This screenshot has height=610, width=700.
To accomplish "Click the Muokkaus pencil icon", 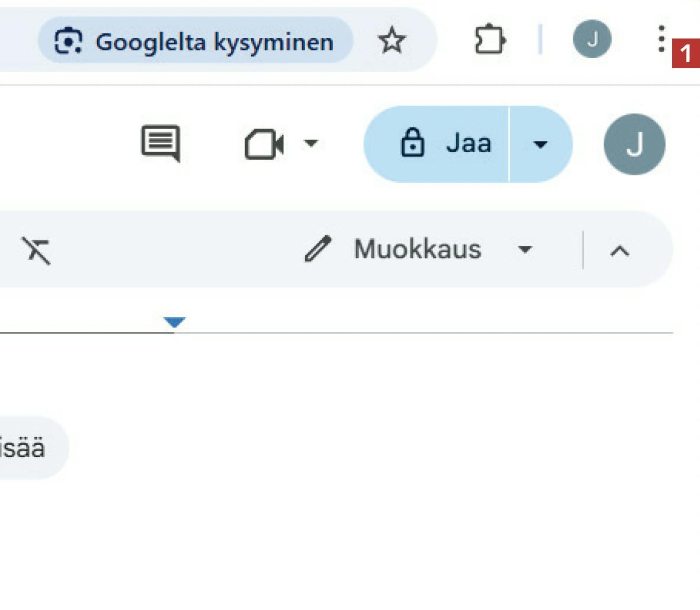I will (x=318, y=249).
